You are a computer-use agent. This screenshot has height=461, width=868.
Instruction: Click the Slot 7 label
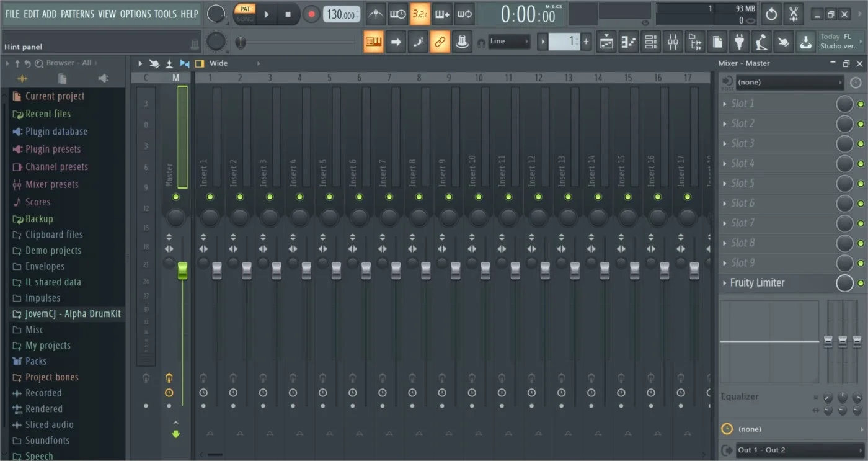coord(743,223)
